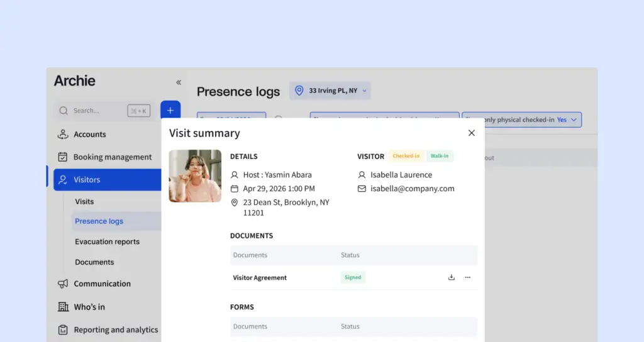The width and height of the screenshot is (644, 342).
Task: Click the Apr 29, 2026 1:00 PM date
Action: [279, 189]
